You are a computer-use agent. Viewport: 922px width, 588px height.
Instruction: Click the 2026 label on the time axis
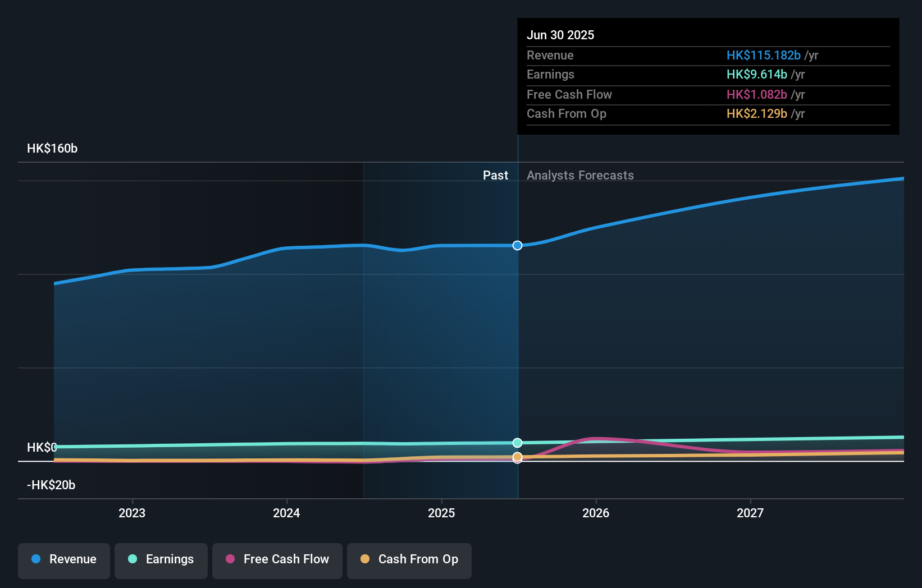coord(596,512)
